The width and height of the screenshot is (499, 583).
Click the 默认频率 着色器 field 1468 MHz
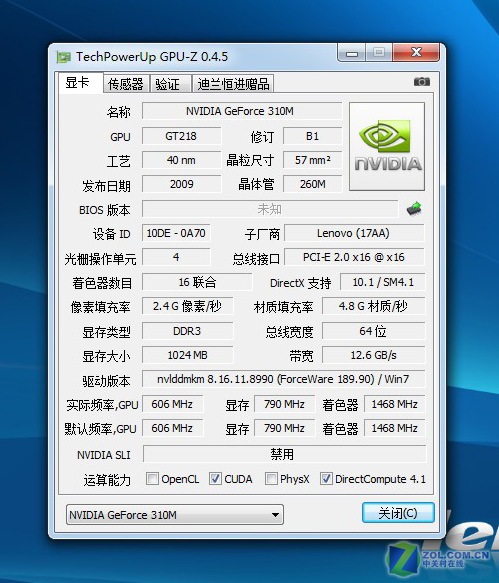(x=395, y=428)
